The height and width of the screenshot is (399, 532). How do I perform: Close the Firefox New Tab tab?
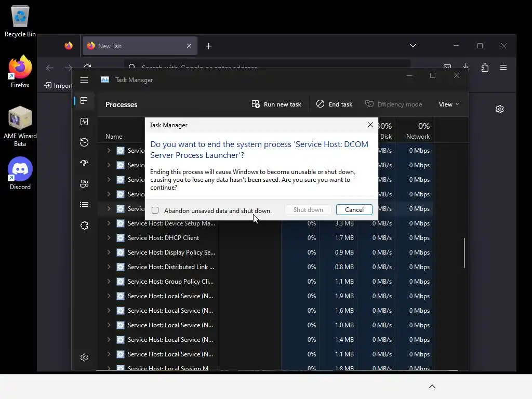coord(189,46)
